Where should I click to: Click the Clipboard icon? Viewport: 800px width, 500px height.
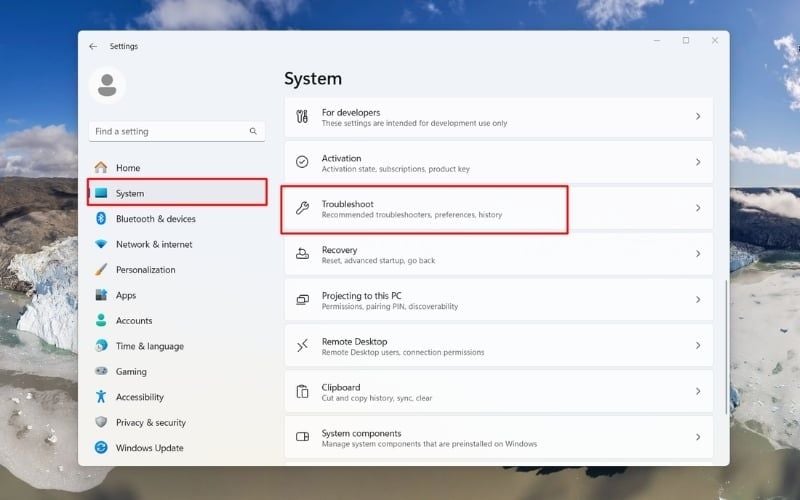click(x=302, y=391)
